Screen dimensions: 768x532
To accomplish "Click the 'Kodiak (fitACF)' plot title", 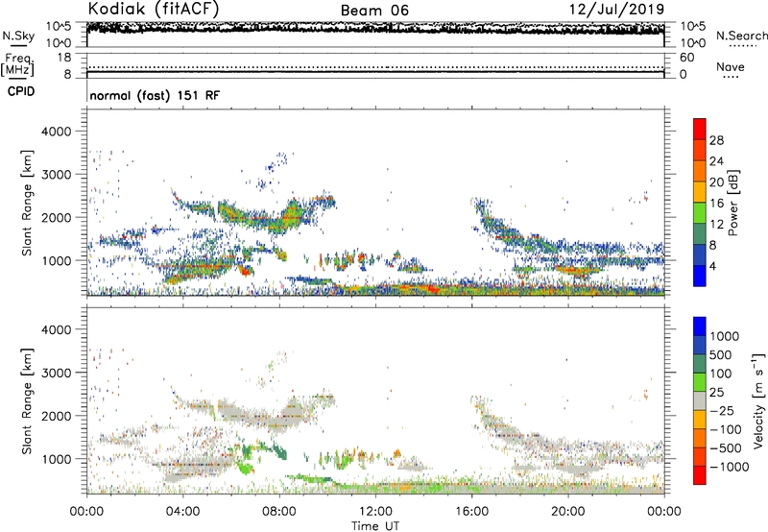I will coord(153,9).
